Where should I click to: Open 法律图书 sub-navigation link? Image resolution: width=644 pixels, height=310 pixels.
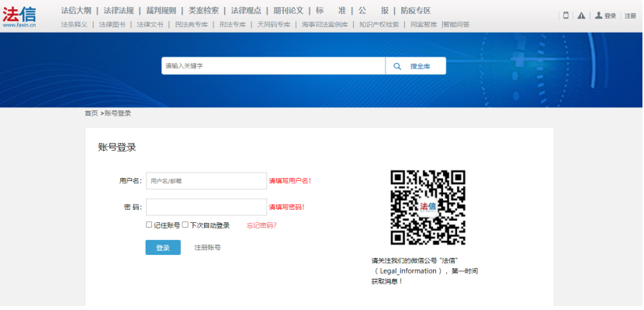point(113,25)
